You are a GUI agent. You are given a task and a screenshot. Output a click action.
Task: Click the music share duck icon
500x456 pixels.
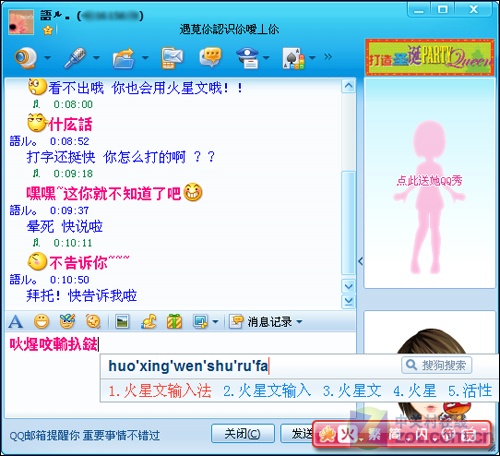[x=148, y=322]
